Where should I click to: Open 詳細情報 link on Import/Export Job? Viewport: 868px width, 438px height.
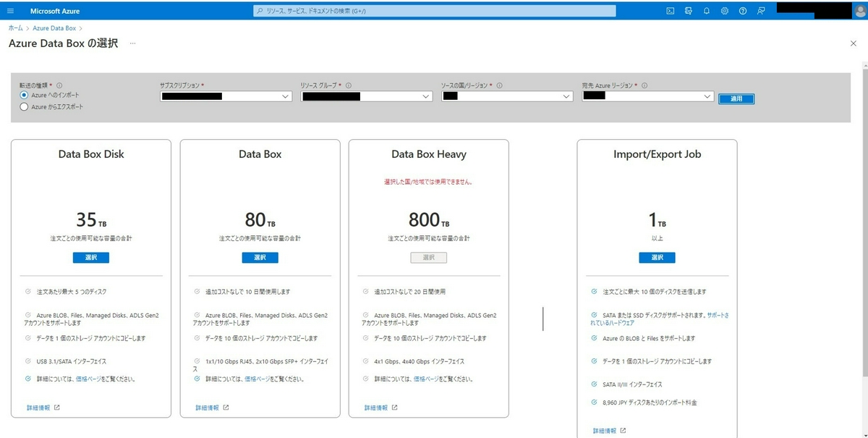pos(605,431)
